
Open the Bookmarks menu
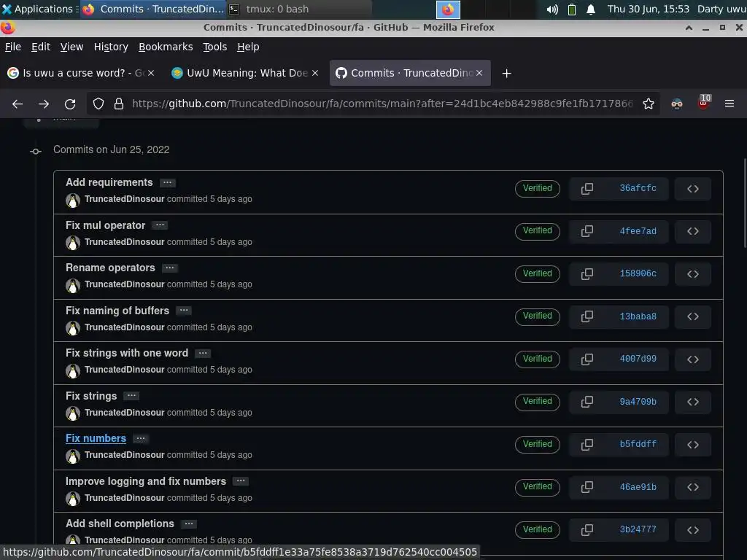166,47
